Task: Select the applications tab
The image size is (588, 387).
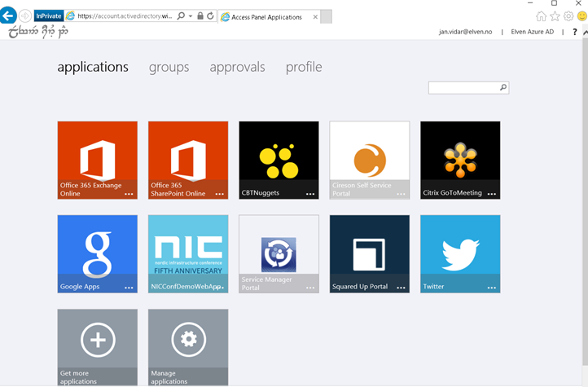Action: [93, 67]
